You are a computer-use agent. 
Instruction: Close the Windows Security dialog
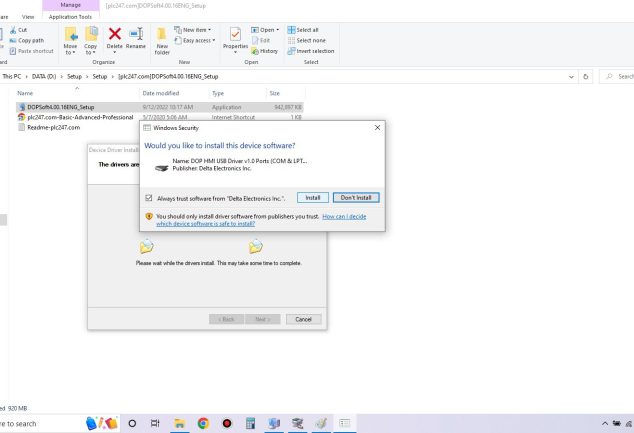click(377, 128)
